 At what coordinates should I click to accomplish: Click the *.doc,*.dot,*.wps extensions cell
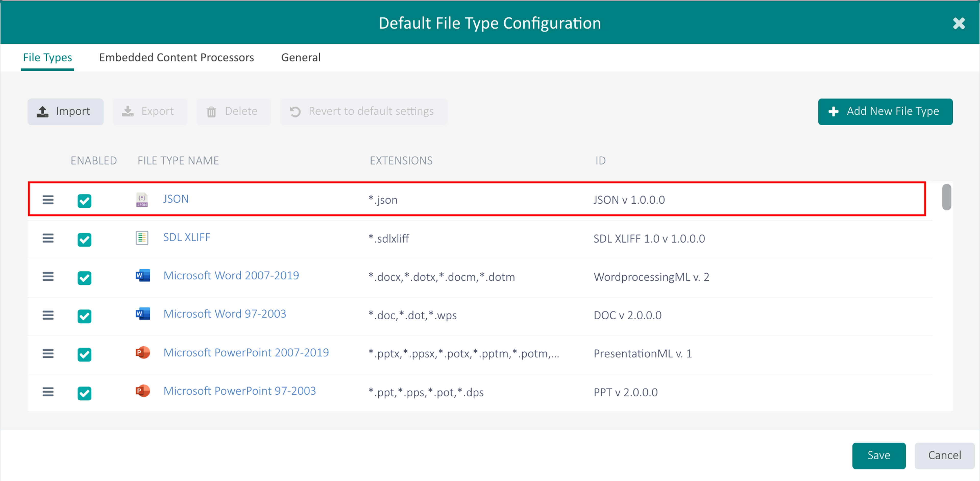412,316
